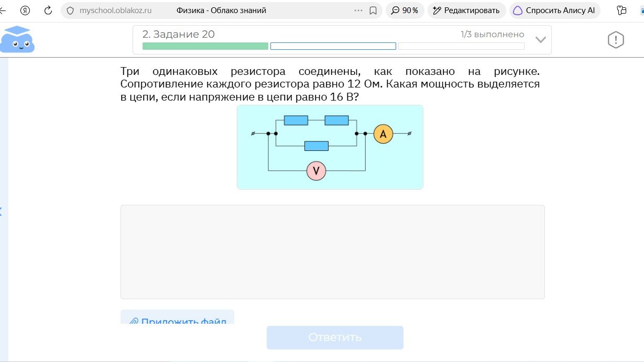Click the site security shield icon
This screenshot has height=362, width=644.
click(x=71, y=10)
